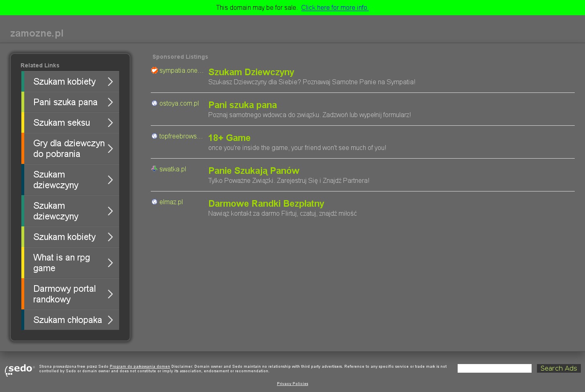Click the Privacy Policies link

coord(292,384)
